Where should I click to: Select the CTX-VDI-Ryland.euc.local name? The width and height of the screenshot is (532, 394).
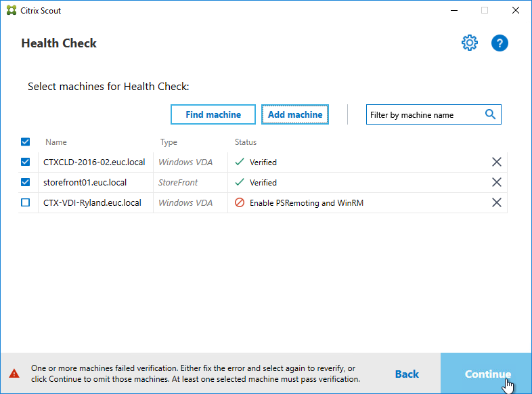[x=92, y=203]
